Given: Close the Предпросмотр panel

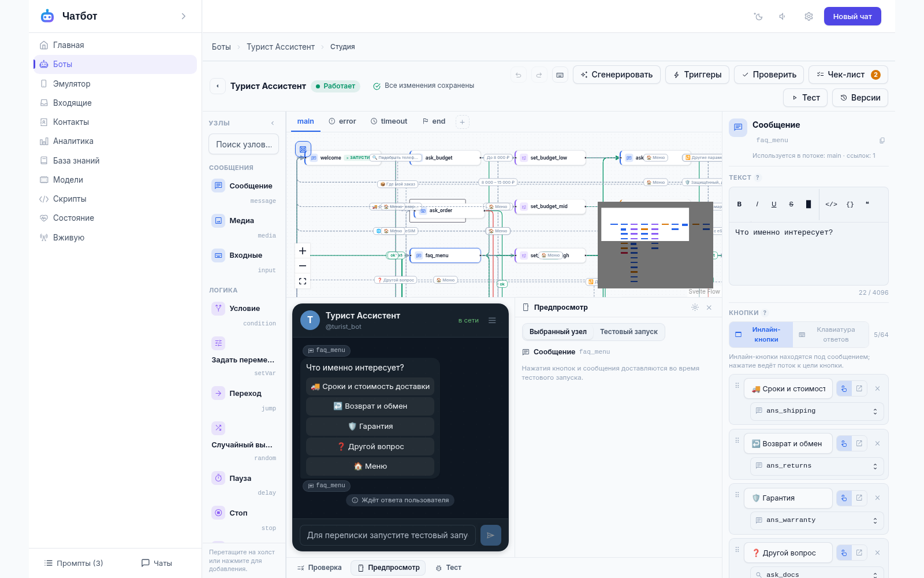Looking at the screenshot, I should 709,307.
